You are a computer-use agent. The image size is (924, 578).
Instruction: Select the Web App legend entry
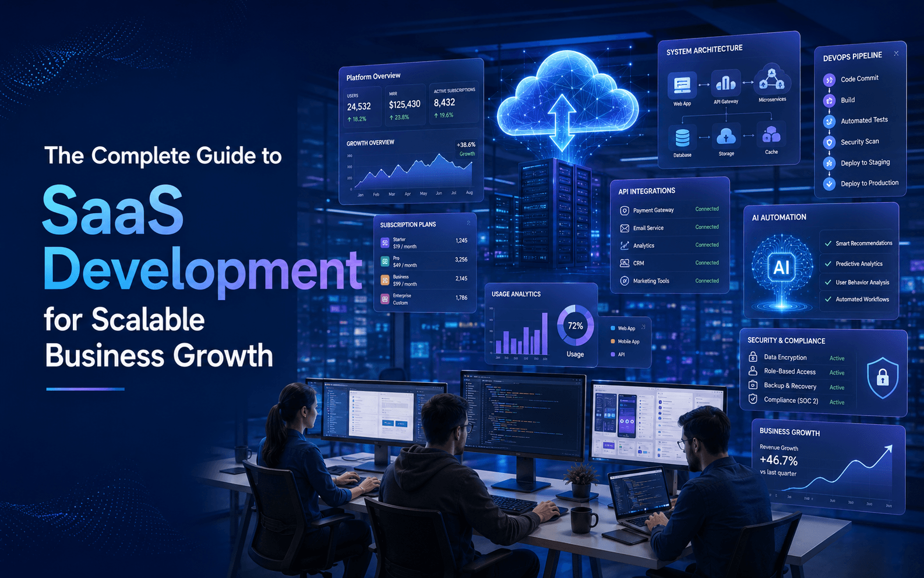623,329
